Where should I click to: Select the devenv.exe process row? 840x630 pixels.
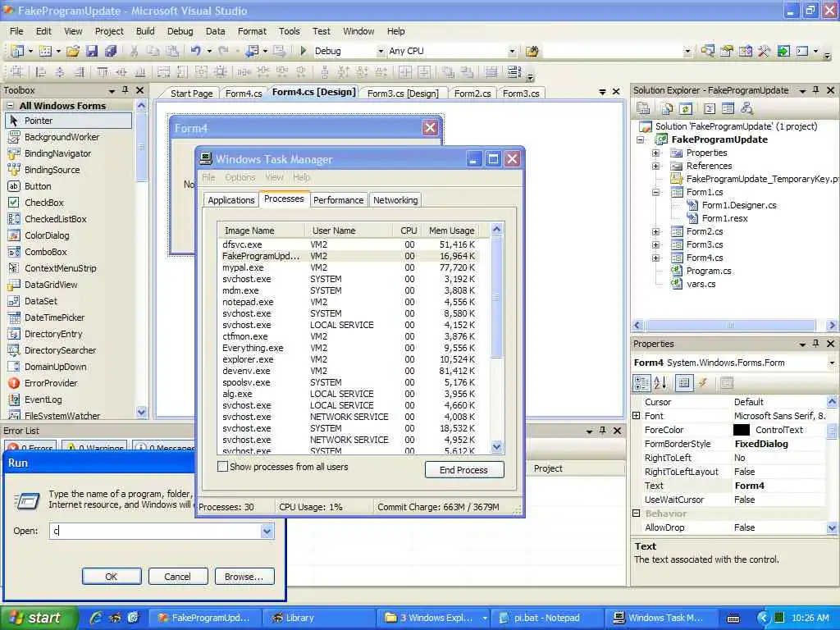pyautogui.click(x=348, y=371)
